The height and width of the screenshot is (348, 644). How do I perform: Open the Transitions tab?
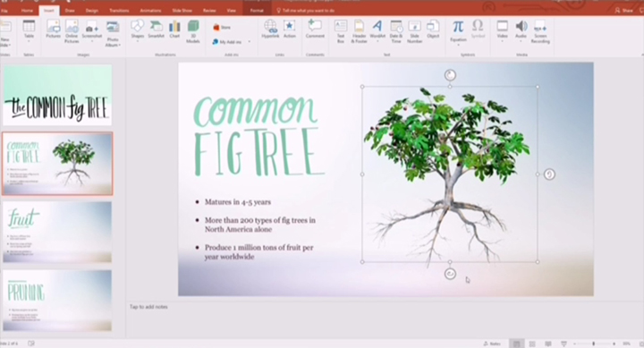pyautogui.click(x=119, y=10)
